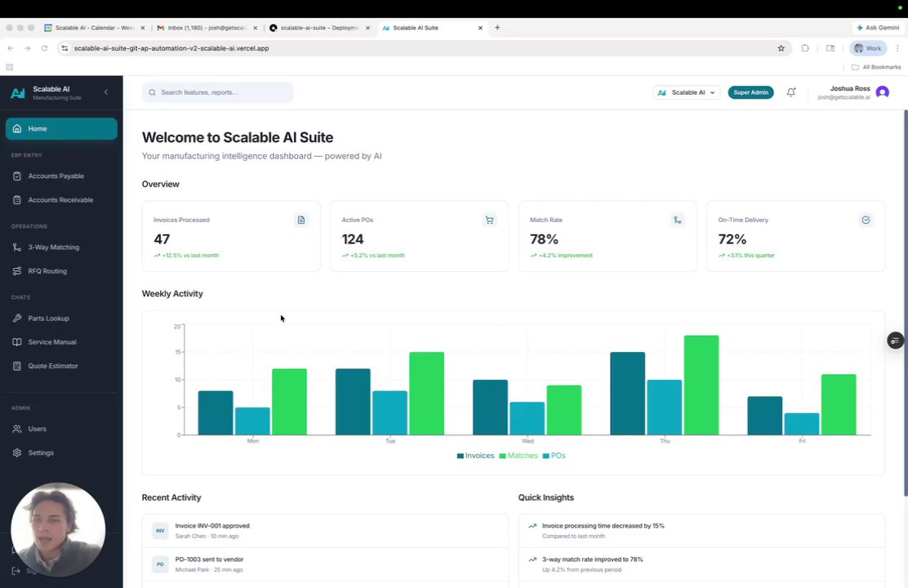
Task: Open the Home sidebar item
Action: (61, 128)
